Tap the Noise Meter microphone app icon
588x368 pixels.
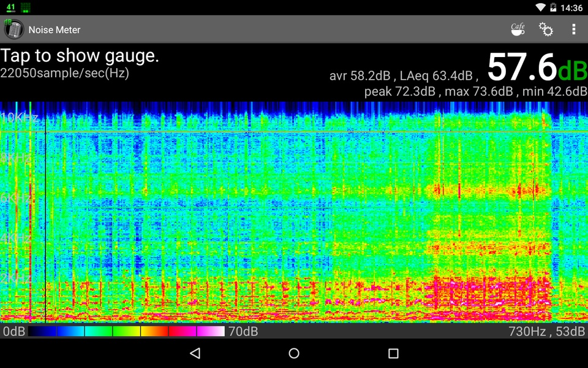pyautogui.click(x=14, y=29)
